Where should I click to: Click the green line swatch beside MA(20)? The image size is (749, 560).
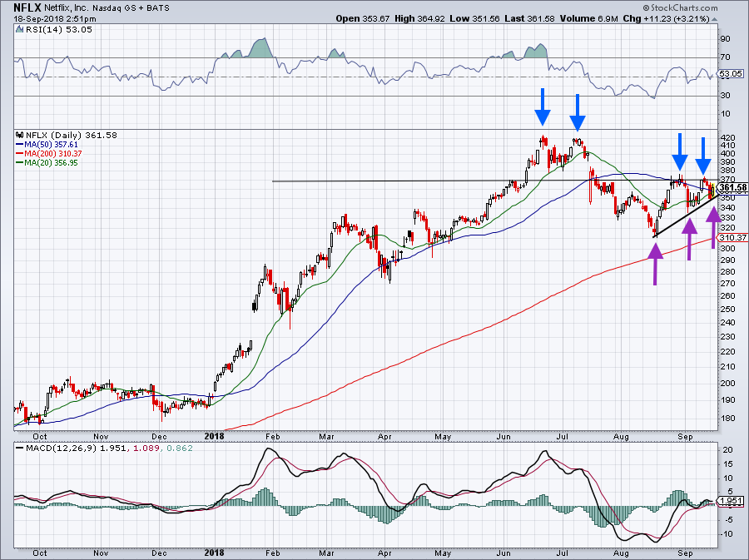point(20,163)
